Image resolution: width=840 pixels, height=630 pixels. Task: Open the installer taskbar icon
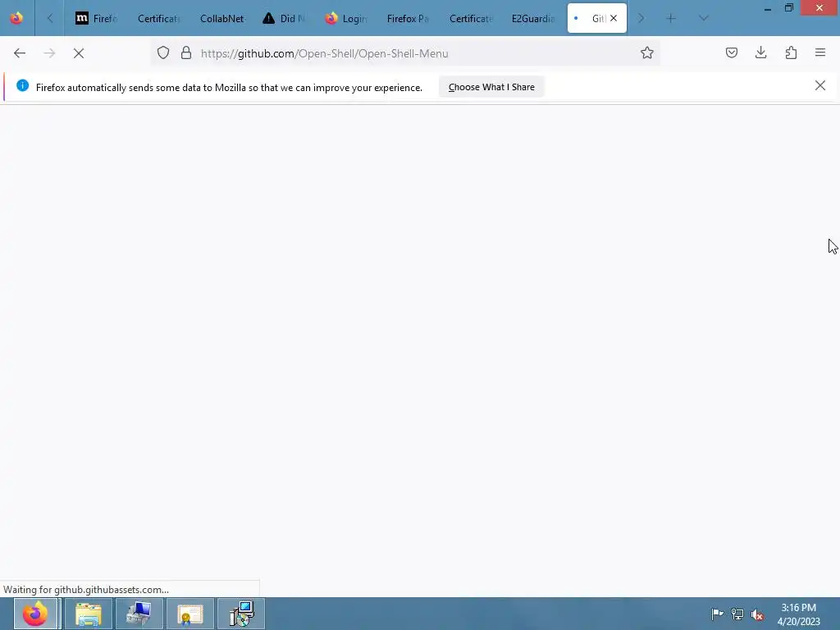(241, 614)
